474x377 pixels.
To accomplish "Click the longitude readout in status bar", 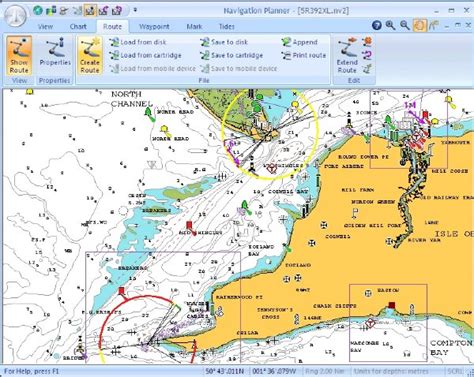I will pyautogui.click(x=274, y=371).
